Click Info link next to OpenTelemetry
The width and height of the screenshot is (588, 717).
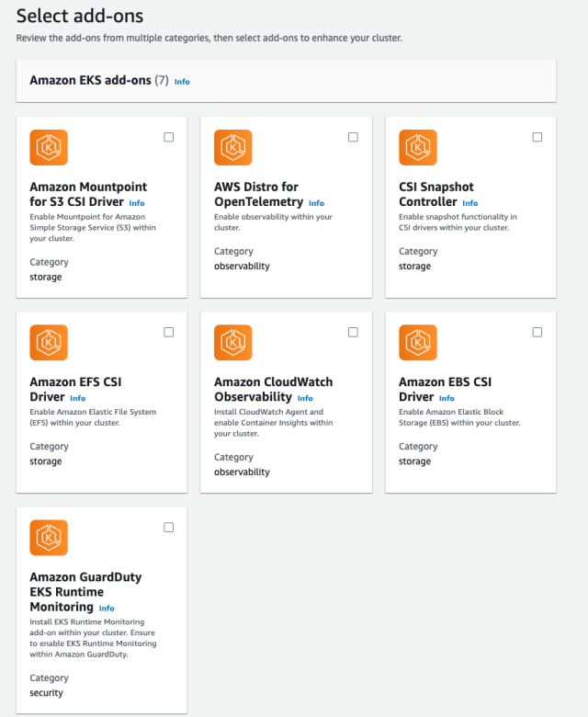316,203
